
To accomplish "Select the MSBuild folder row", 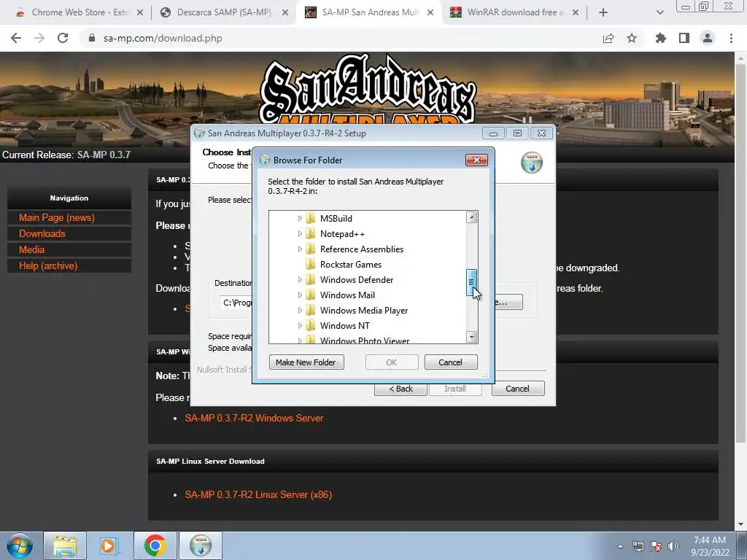I will (x=336, y=219).
